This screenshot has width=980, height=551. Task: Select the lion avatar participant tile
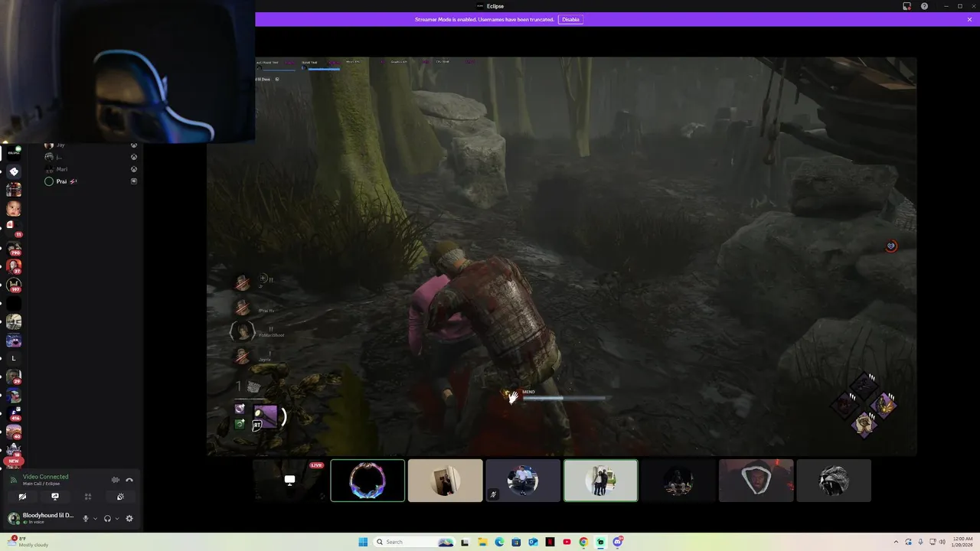click(x=834, y=481)
